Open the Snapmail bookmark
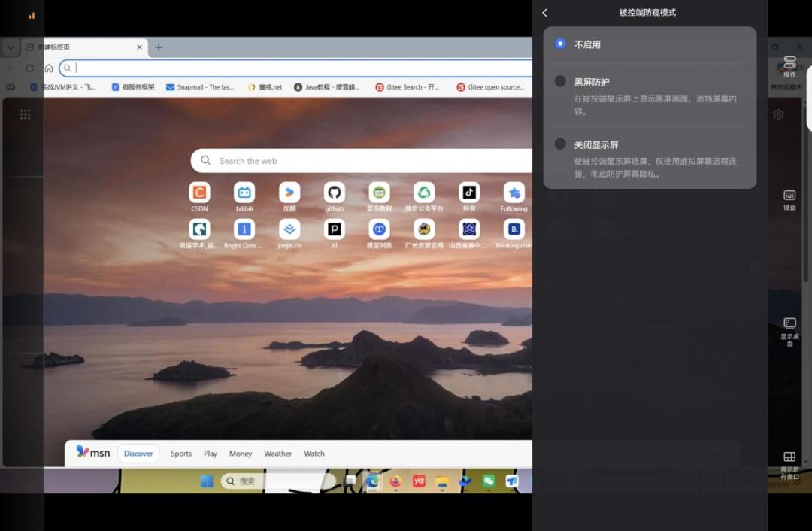Screen dimensions: 812x531 pyautogui.click(x=200, y=87)
